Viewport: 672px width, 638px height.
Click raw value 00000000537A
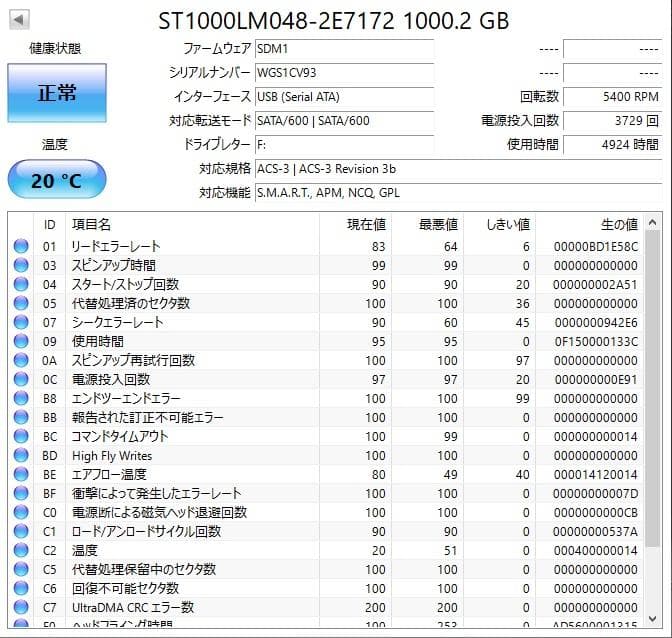click(595, 532)
